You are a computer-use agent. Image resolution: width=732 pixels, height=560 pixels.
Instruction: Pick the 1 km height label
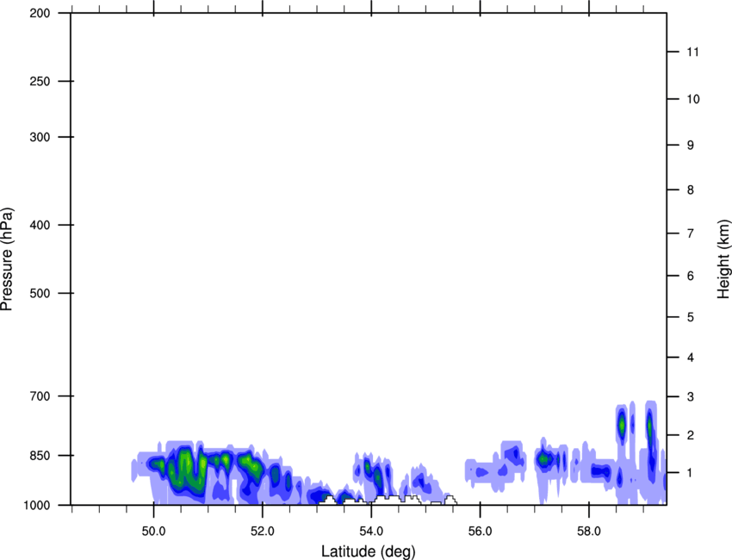click(691, 473)
